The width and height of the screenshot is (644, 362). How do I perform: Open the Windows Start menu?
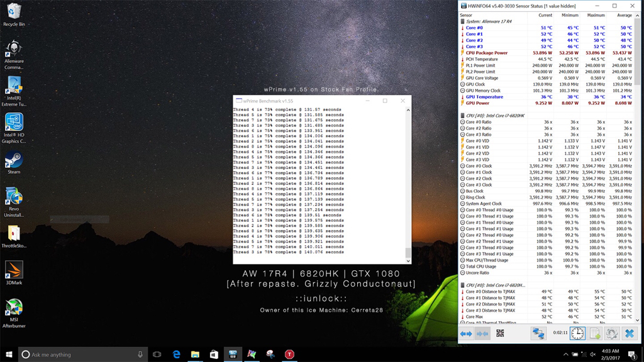(x=9, y=354)
